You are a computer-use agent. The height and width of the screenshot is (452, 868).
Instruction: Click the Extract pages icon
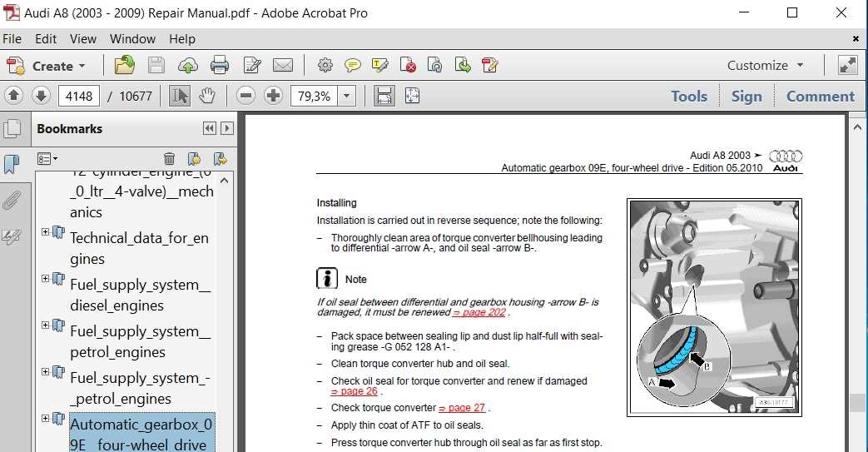point(463,66)
